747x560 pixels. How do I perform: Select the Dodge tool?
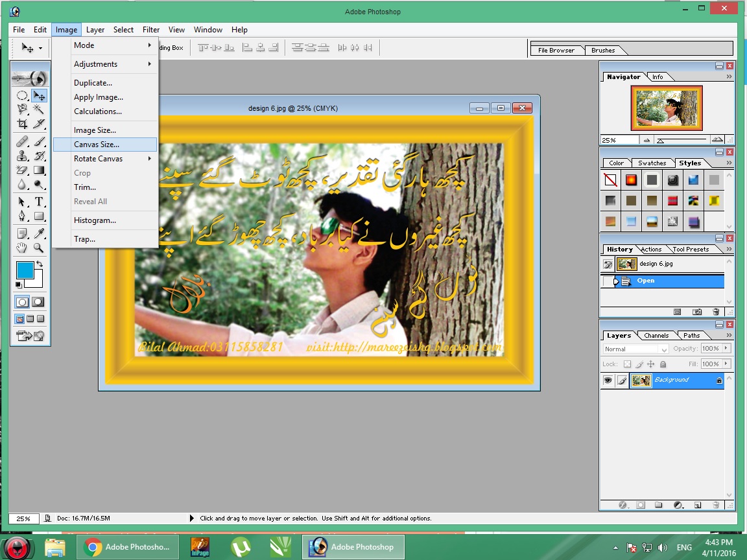pyautogui.click(x=39, y=185)
